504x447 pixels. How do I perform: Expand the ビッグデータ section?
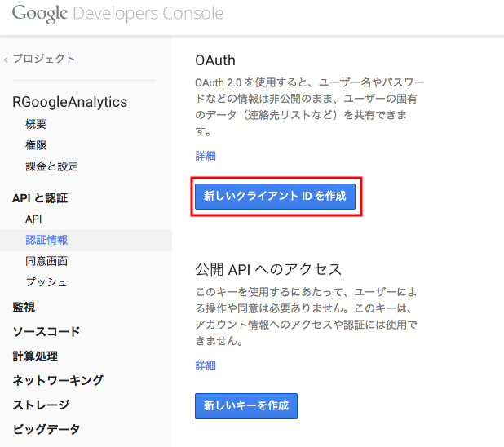46,429
